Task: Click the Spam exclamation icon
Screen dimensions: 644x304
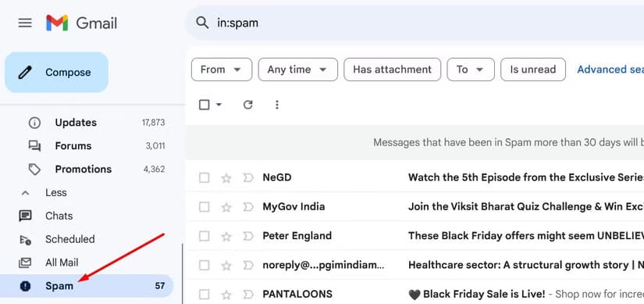Action: click(25, 286)
